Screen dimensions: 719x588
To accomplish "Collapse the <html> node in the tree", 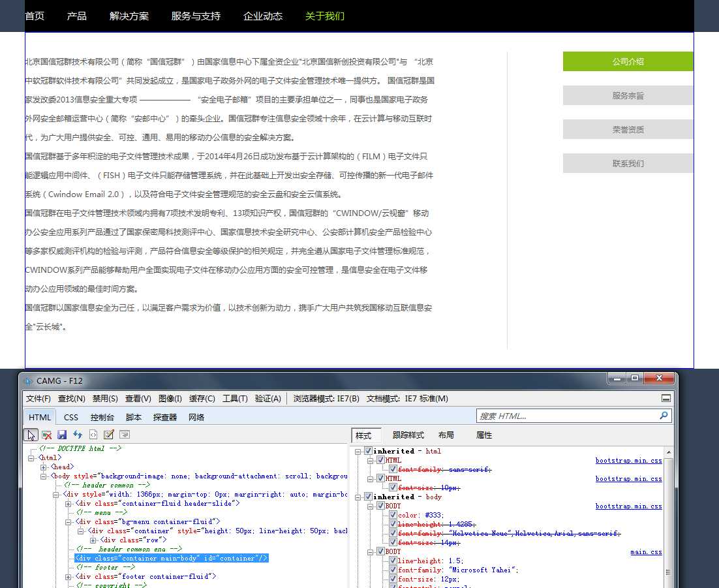I will click(31, 457).
